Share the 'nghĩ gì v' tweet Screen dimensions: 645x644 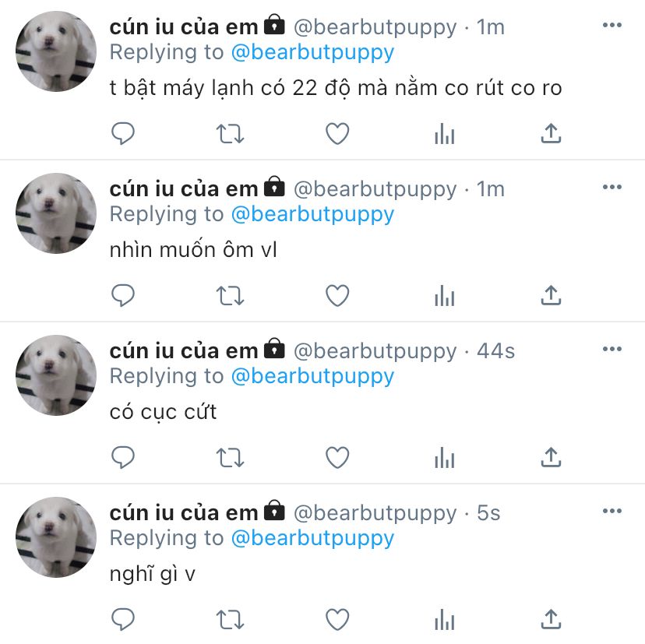[x=551, y=619]
